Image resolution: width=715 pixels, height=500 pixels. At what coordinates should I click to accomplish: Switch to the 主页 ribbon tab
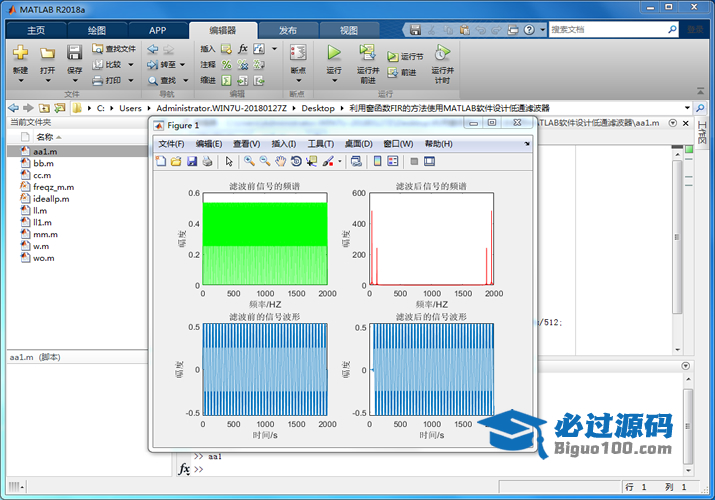tap(36, 31)
